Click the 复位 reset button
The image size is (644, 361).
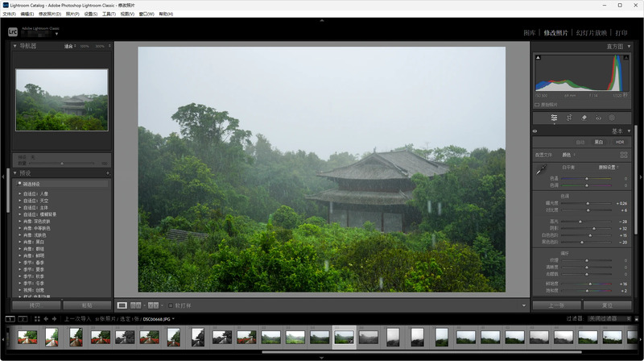click(607, 305)
